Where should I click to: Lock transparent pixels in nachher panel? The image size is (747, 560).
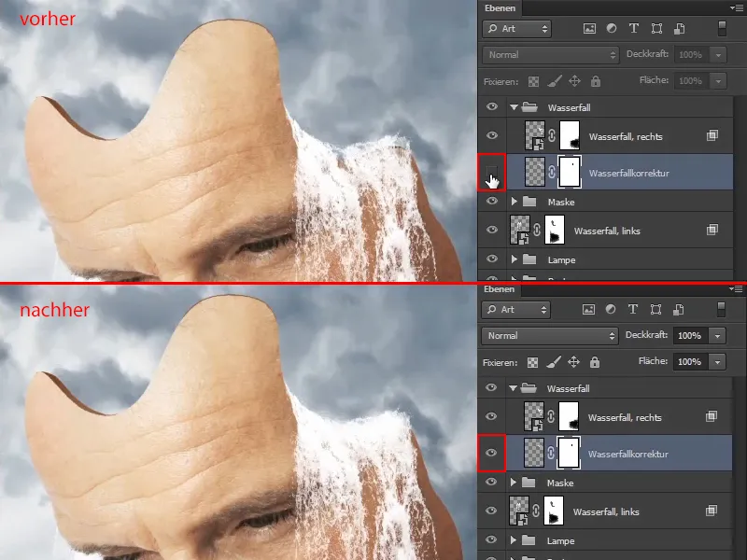532,362
